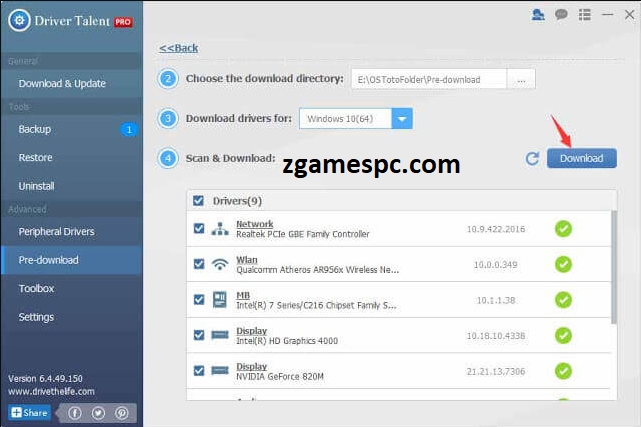Open www.drivethelife.com link
This screenshot has height=427, width=641.
[51, 391]
